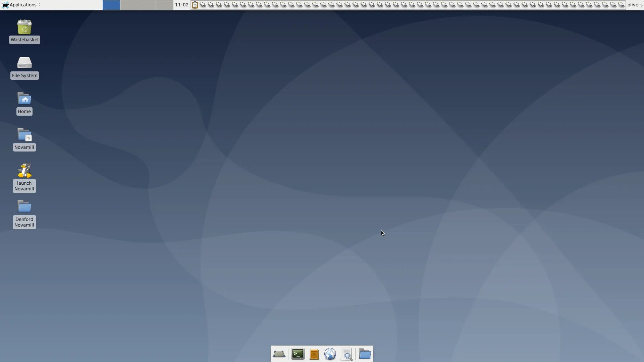Click the File System label text
644x362 pixels.
pyautogui.click(x=25, y=75)
